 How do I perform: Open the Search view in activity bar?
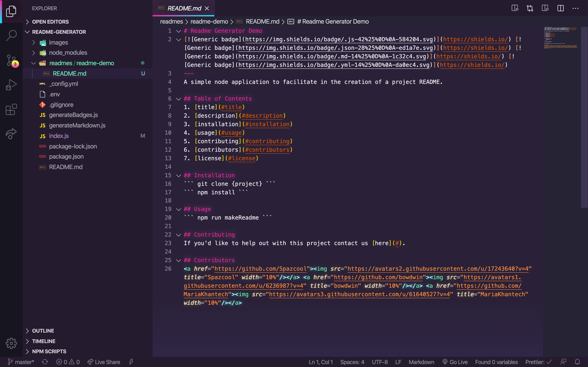(x=11, y=35)
